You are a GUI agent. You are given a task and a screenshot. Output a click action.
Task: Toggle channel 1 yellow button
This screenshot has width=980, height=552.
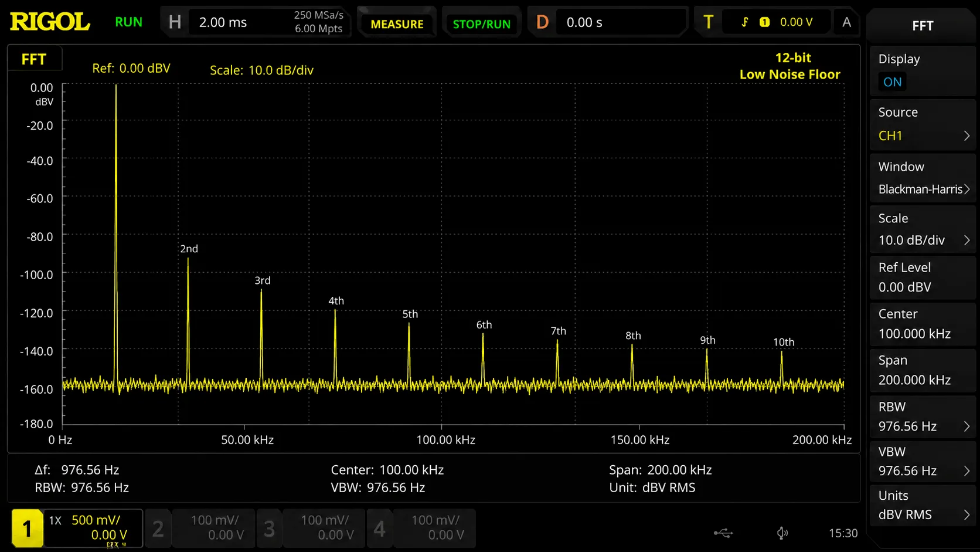click(27, 529)
